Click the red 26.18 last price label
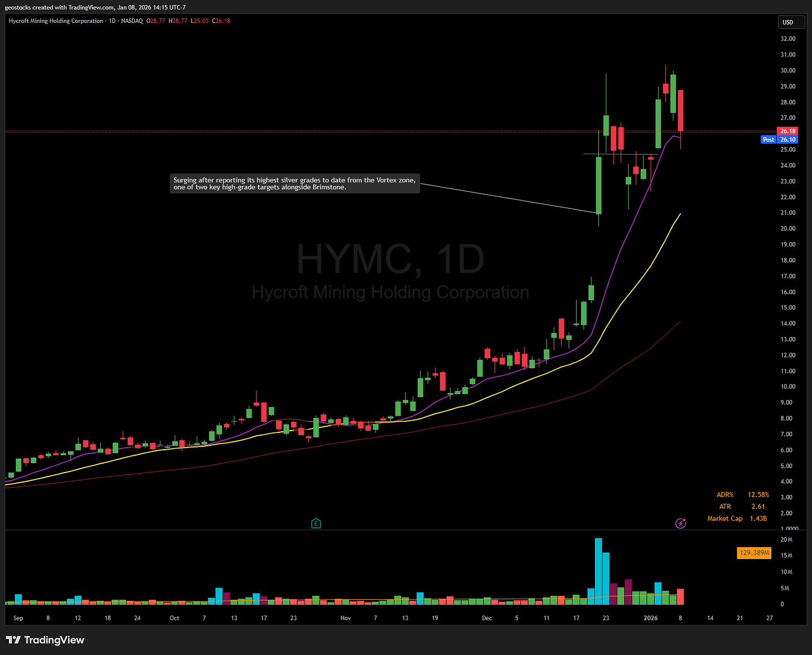The width and height of the screenshot is (812, 655). pyautogui.click(x=788, y=132)
